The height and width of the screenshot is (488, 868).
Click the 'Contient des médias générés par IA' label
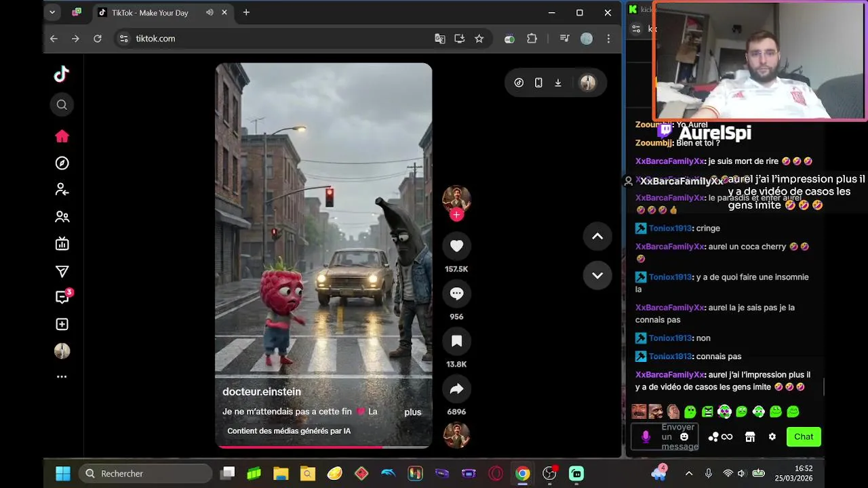coord(289,431)
